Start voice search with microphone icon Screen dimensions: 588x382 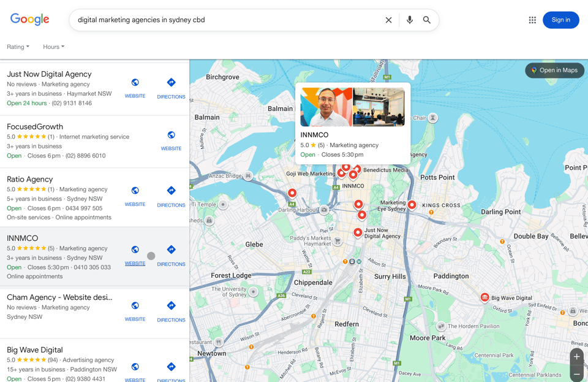pos(410,20)
